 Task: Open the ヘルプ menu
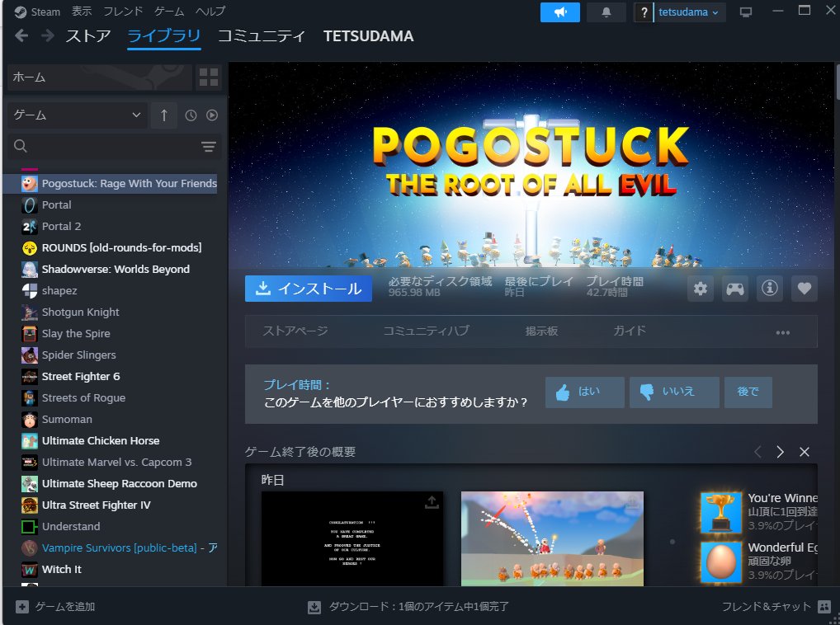(210, 12)
